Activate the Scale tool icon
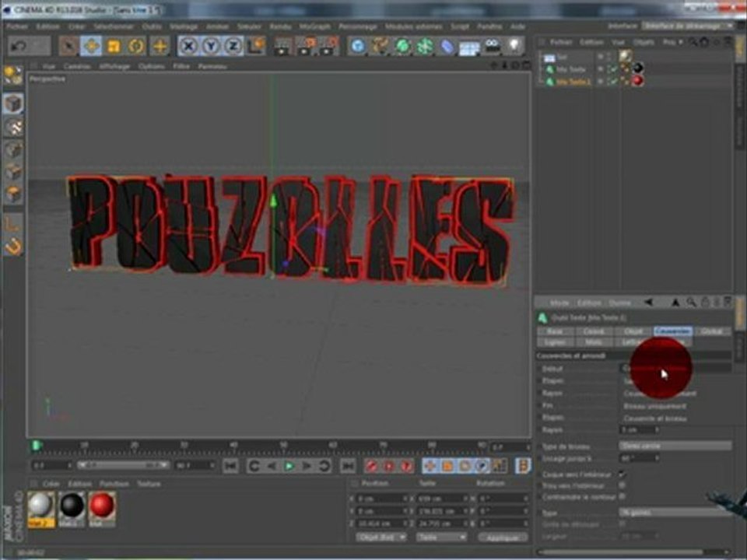This screenshot has height=560, width=747. (x=114, y=46)
